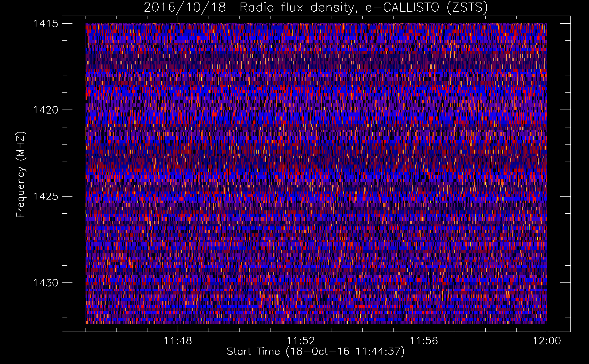Click the plot title 'Radio flux density, e-CALLISTO (ZSTS)'
Viewport: 589px width, 364px height.
tap(364, 8)
